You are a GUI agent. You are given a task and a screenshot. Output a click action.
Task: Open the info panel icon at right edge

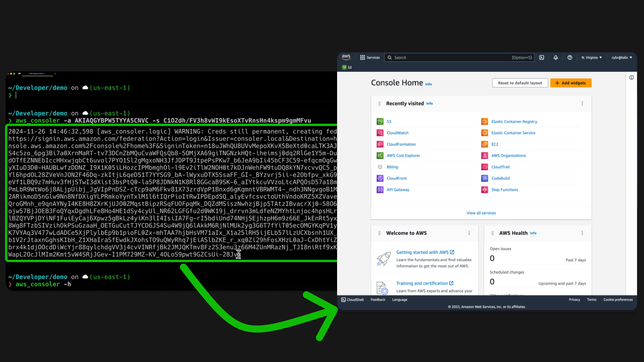click(632, 77)
